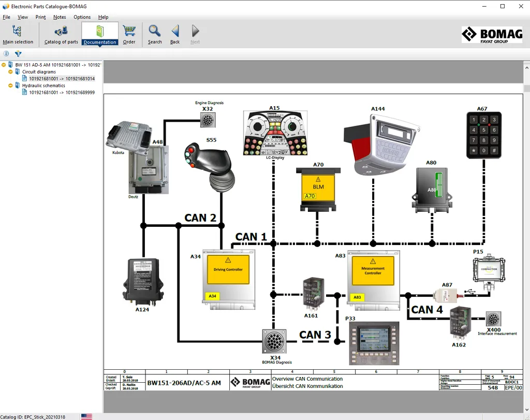Go Back using the blue arrow

pos(175,35)
